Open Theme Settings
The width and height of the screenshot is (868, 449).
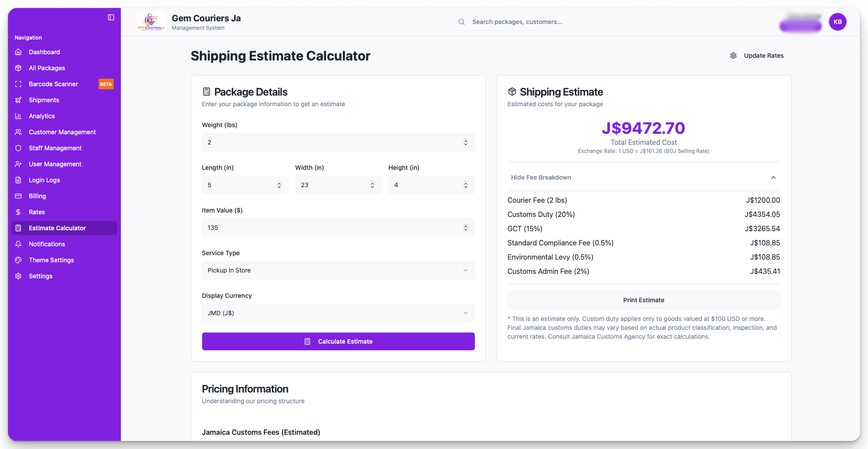click(x=51, y=260)
